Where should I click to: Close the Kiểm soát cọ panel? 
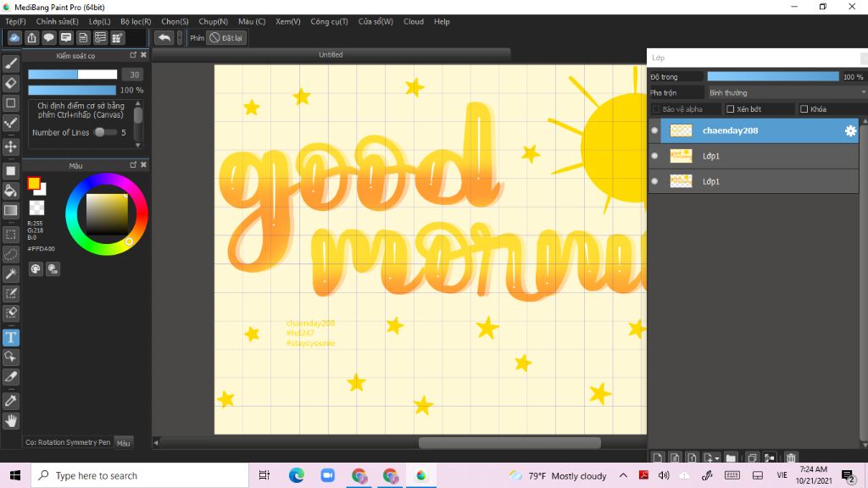143,55
